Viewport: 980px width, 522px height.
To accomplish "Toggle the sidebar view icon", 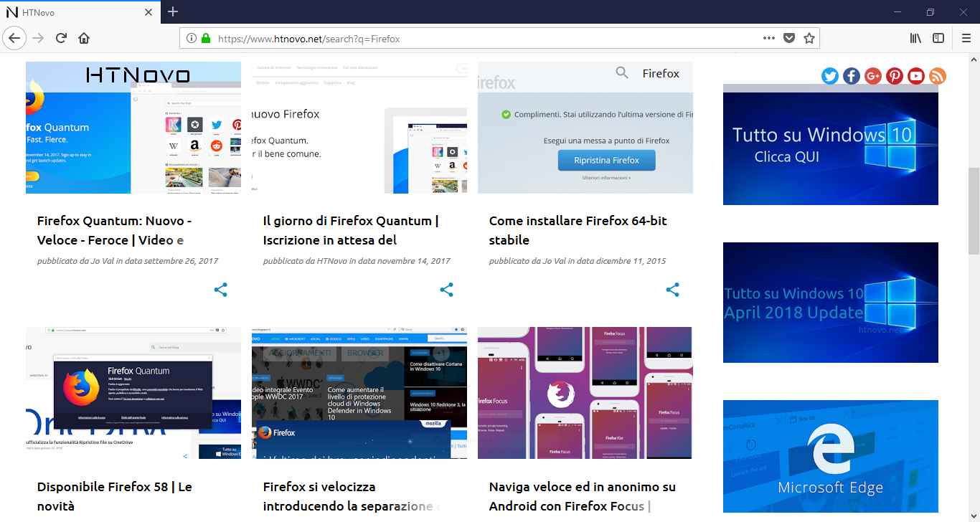I will 938,38.
